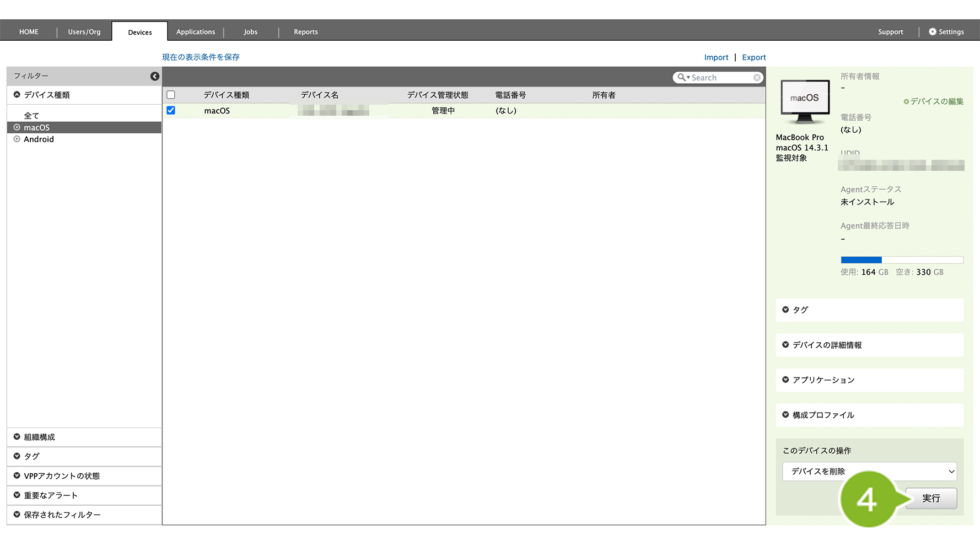Uncheck the macOS device row checkbox

(171, 110)
